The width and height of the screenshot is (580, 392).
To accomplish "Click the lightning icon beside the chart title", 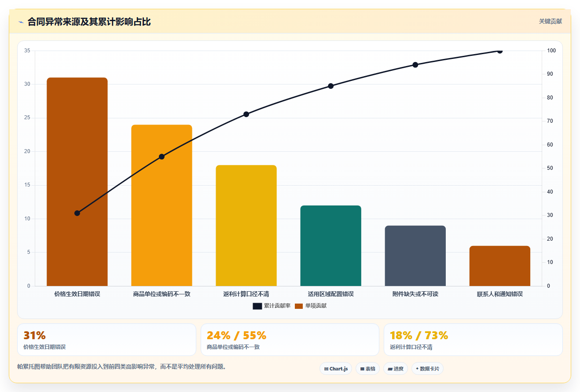I will [21, 22].
